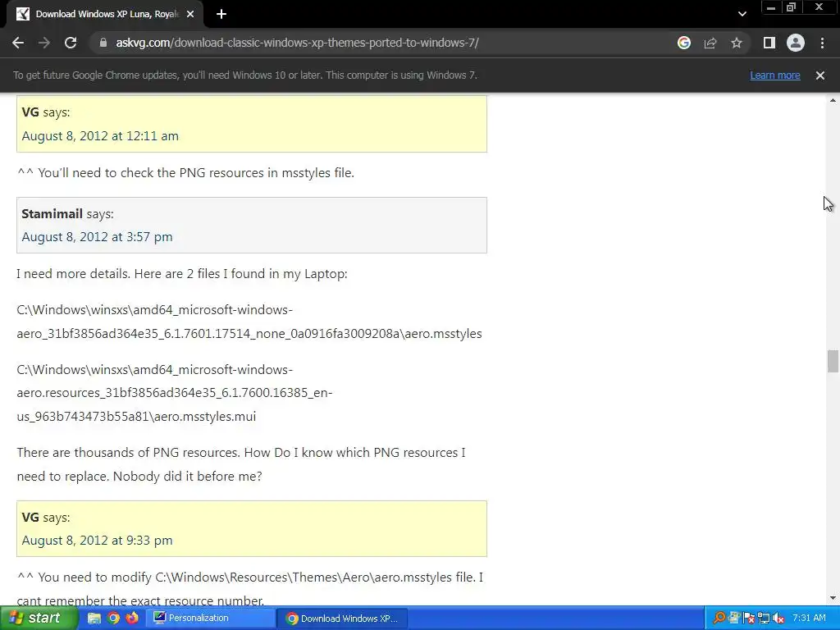Close the Download Windows XP Luna tab
840x630 pixels.
(190, 15)
